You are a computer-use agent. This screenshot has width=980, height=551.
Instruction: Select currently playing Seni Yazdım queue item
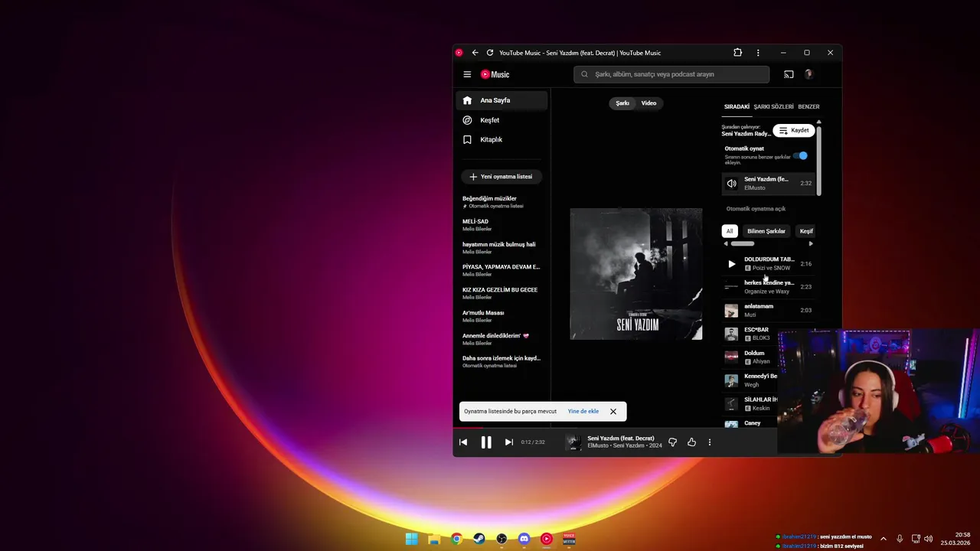(768, 184)
